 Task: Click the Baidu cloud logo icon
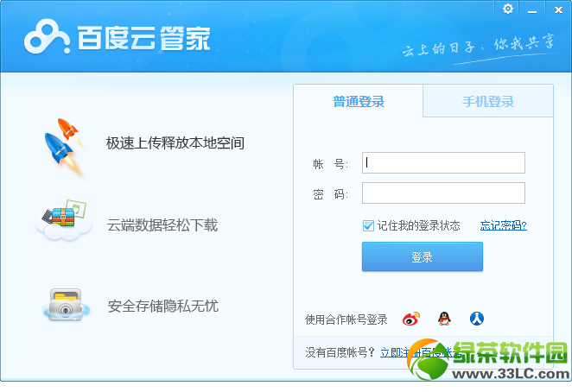(47, 37)
